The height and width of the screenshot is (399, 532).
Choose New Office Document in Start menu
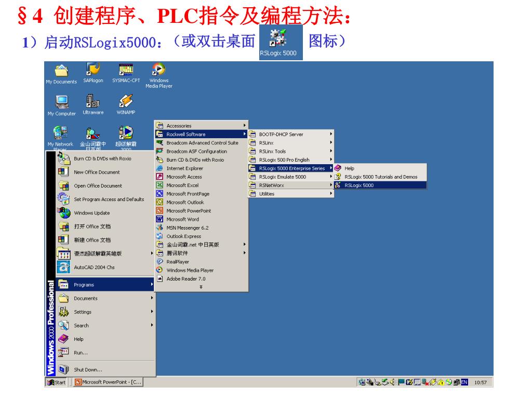104,172
